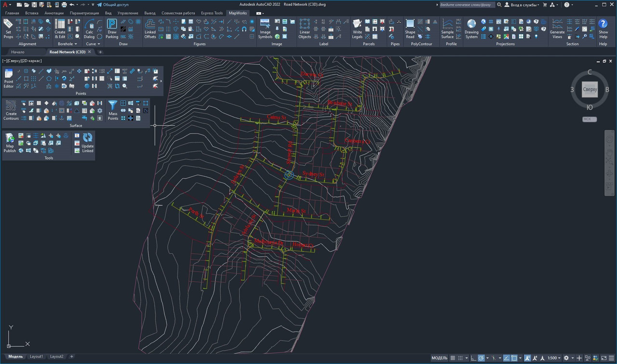Open workspace switching gear dropdown
The width and height of the screenshot is (617, 364).
coord(573,358)
